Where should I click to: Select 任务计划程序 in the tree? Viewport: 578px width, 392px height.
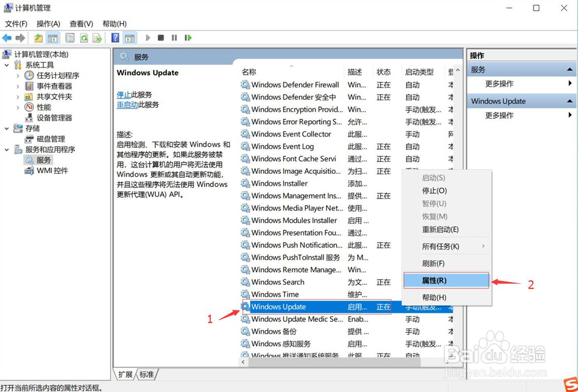58,76
